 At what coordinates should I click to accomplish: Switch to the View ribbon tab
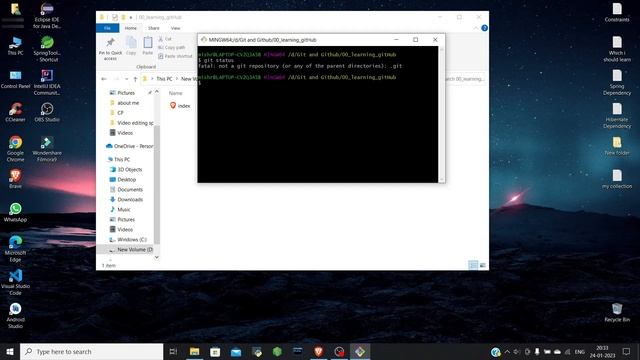coord(176,28)
